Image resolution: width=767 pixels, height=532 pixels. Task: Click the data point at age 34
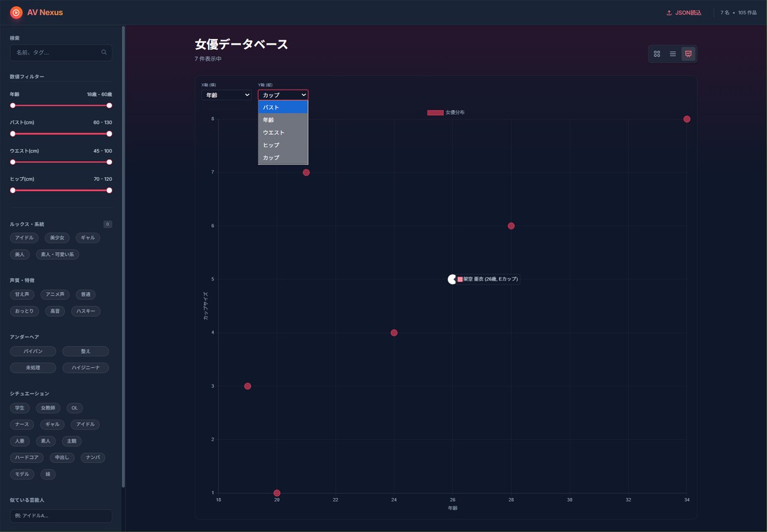(x=687, y=119)
